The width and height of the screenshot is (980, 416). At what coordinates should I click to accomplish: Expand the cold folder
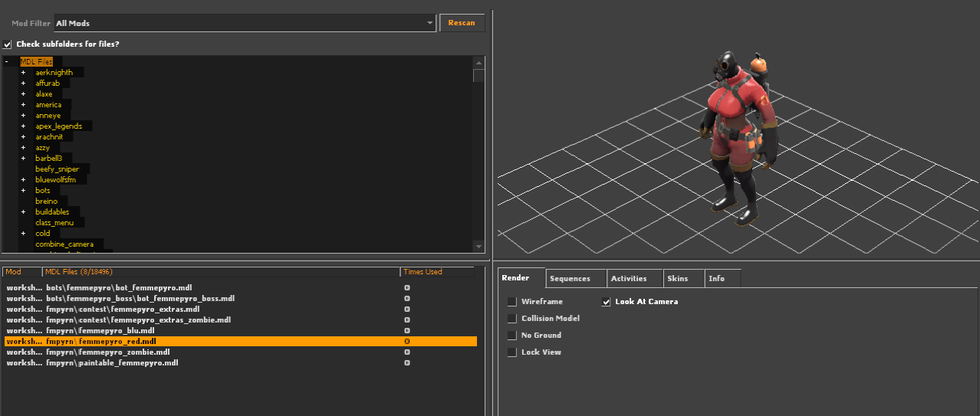pyautogui.click(x=23, y=233)
